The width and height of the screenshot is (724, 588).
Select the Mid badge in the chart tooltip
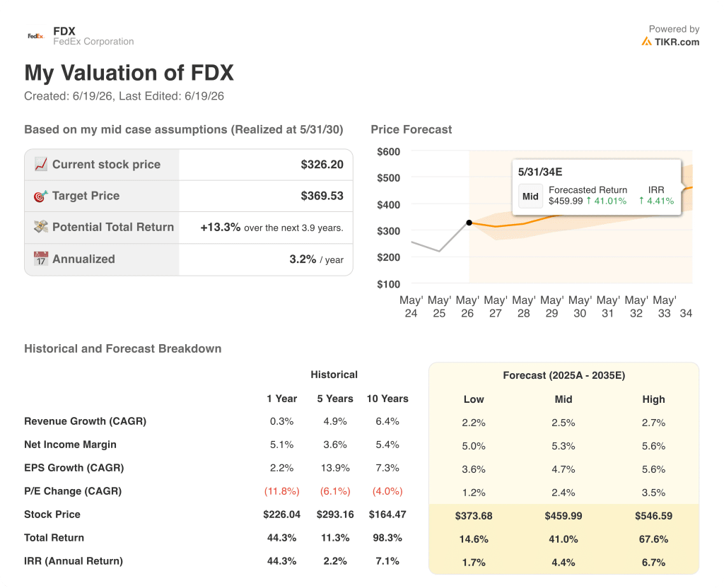coord(530,196)
